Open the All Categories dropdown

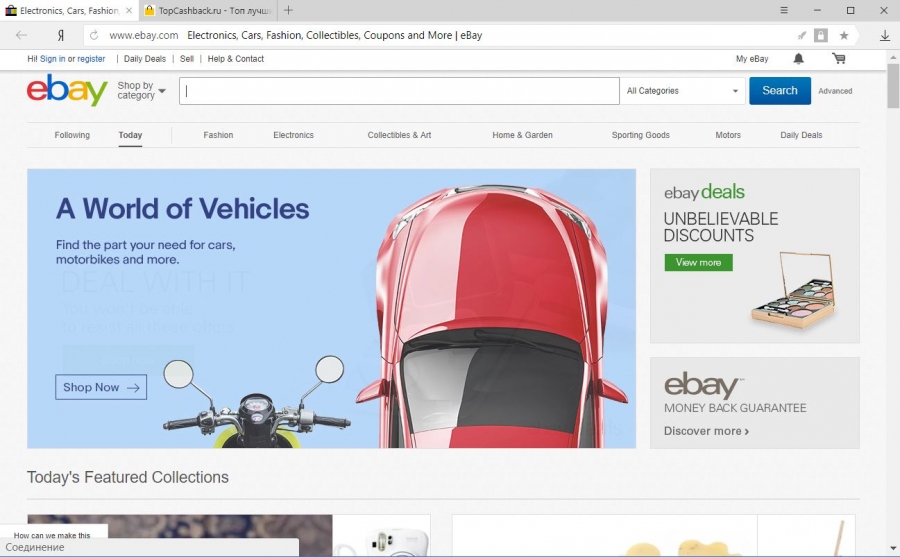click(682, 91)
